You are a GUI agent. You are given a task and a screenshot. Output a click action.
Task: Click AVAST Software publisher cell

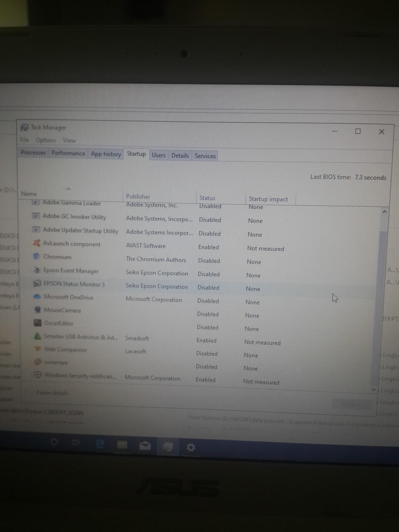146,246
